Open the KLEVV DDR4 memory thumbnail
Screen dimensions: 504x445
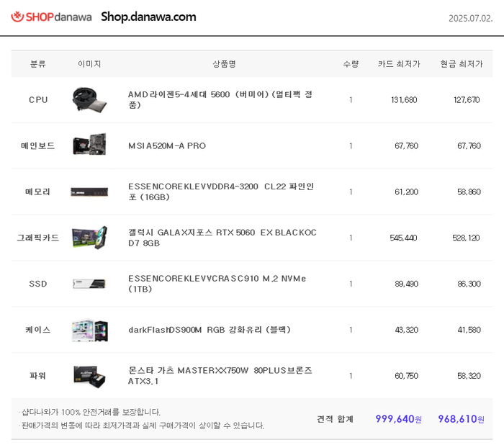(89, 192)
